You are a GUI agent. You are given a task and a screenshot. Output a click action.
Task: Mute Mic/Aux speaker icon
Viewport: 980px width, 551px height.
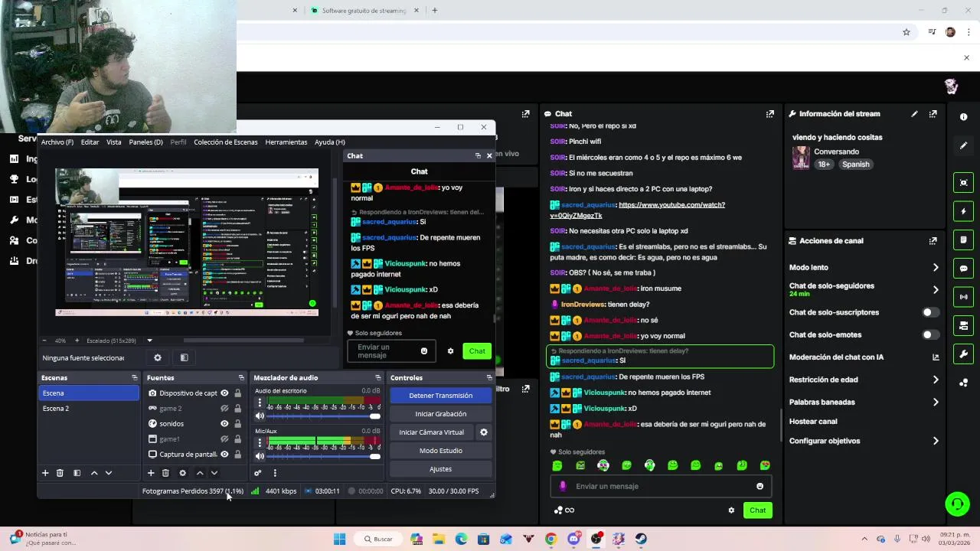coord(260,456)
